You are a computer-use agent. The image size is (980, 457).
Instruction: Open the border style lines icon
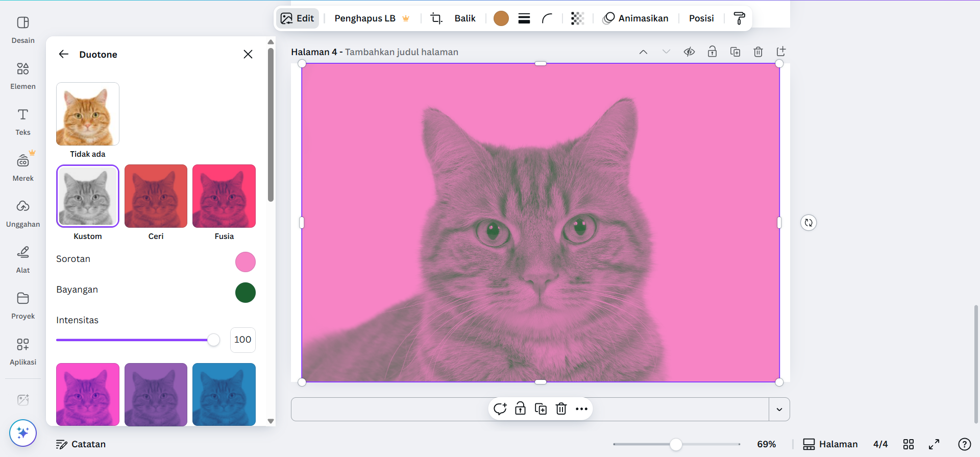tap(524, 18)
